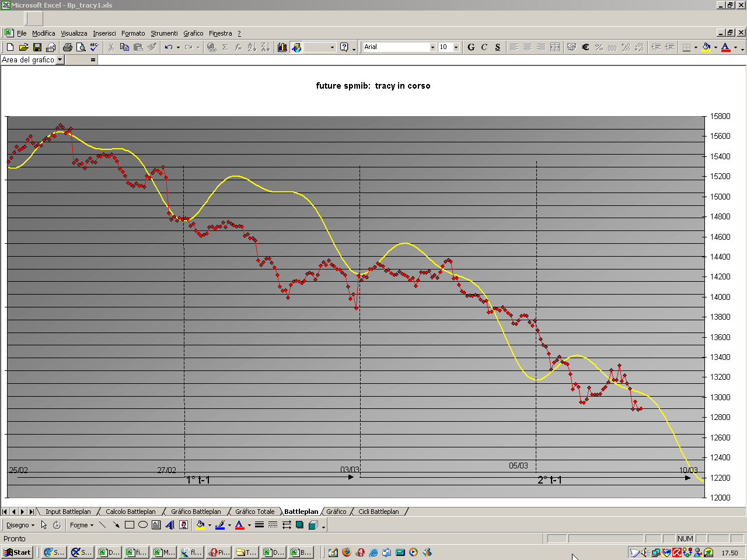Toggle the Drawing toolbar button

(296, 47)
